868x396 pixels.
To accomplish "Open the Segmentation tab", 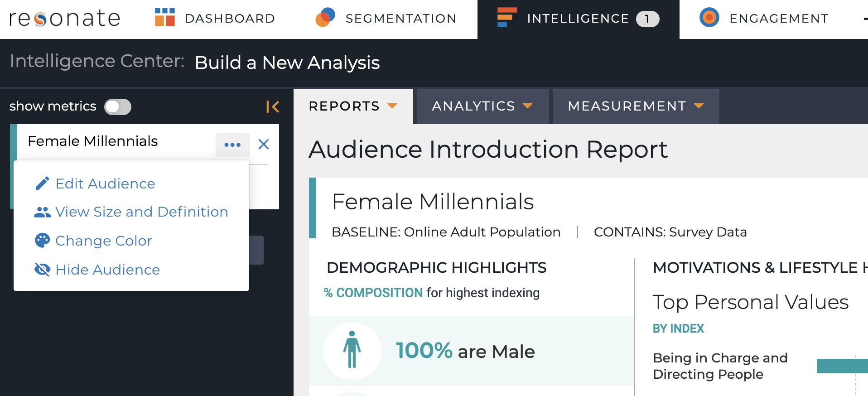I will (x=386, y=18).
